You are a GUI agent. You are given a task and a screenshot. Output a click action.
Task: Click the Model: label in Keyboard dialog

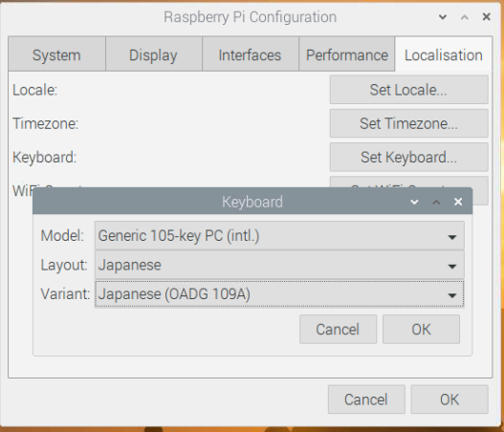tap(62, 235)
